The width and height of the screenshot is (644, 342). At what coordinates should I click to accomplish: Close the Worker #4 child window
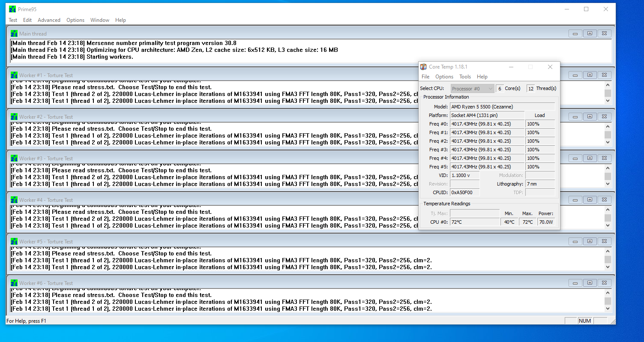[x=604, y=200]
